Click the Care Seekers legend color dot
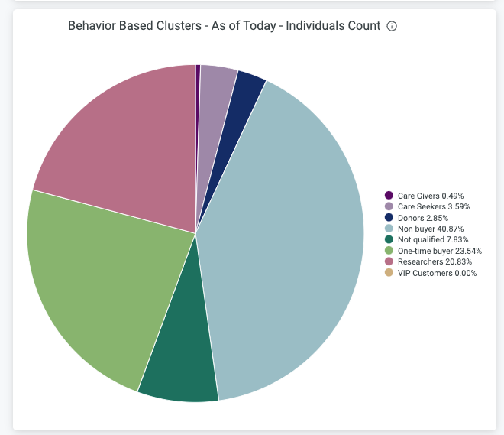The image size is (504, 435). coord(389,206)
